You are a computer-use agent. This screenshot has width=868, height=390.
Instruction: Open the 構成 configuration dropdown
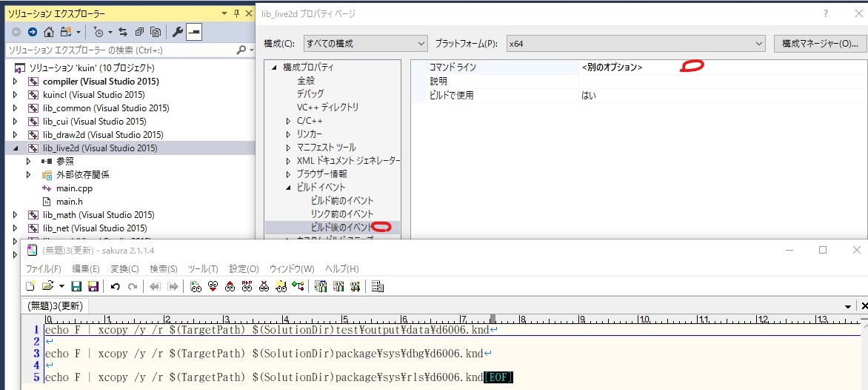coord(367,44)
